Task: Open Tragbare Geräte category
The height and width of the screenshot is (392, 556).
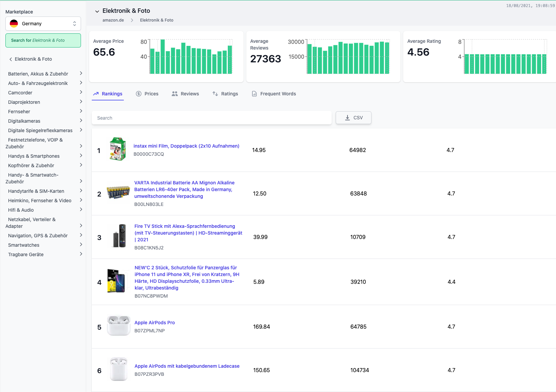Action: click(x=26, y=254)
